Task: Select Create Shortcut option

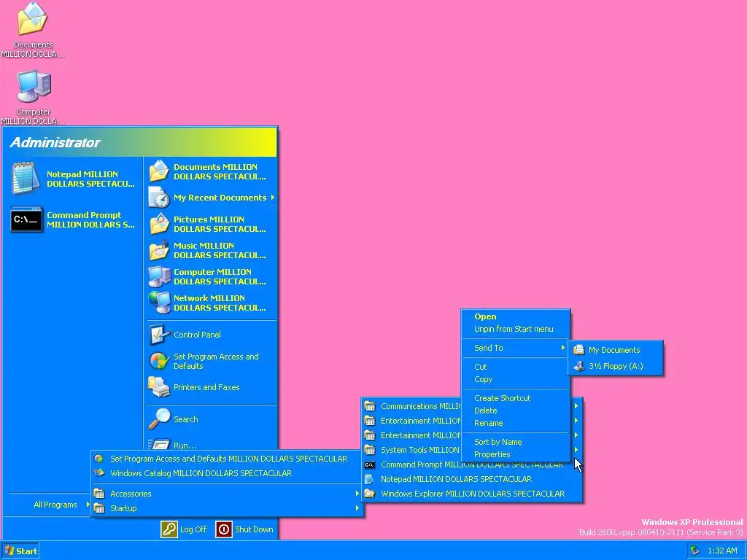Action: [x=502, y=398]
